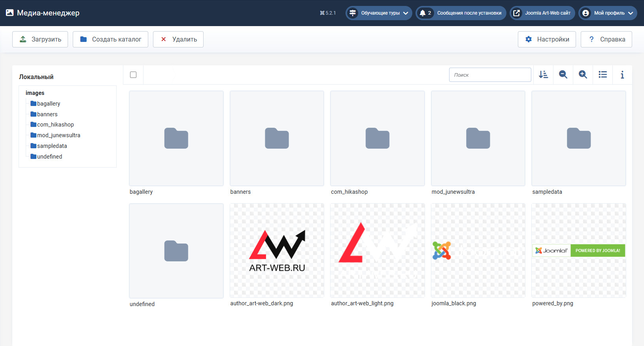Select the mod_junewsultra folder thumbnail
644x346 pixels.
(478, 138)
